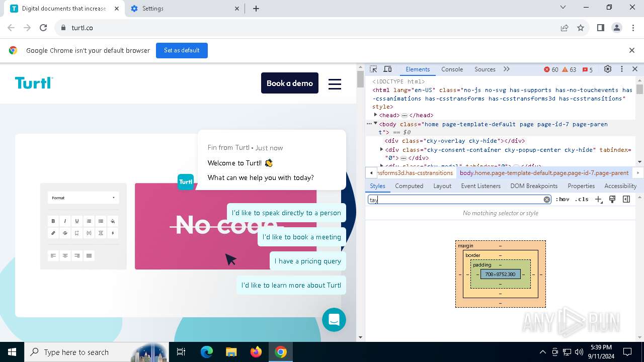644x362 pixels.
Task: Activate the inspect element picker tool
Action: [373, 69]
